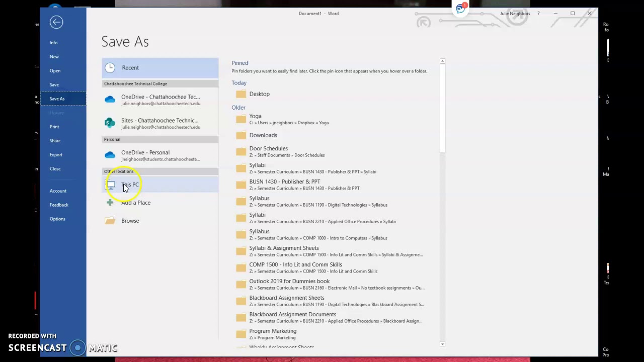644x362 pixels.
Task: Click Add a Place
Action: tap(160, 203)
